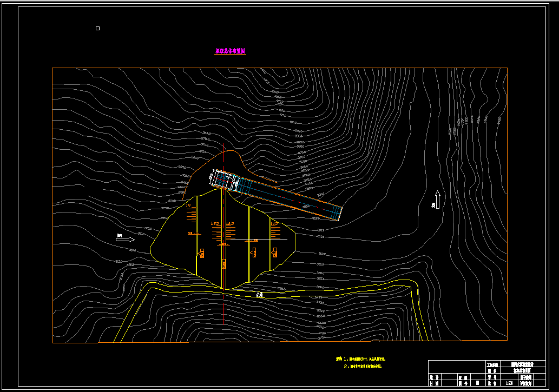
Task: Select the spillway outlet end section
Action: [x=336, y=214]
